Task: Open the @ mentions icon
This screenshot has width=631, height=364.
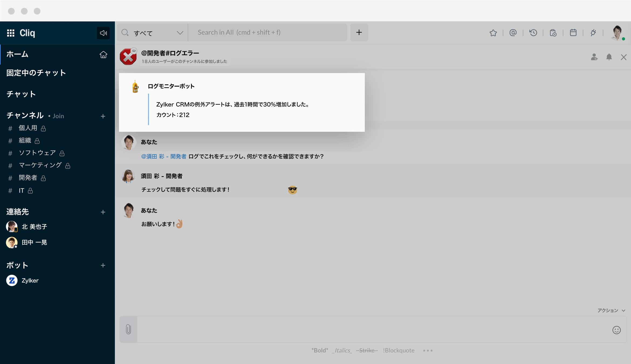Action: pyautogui.click(x=513, y=33)
